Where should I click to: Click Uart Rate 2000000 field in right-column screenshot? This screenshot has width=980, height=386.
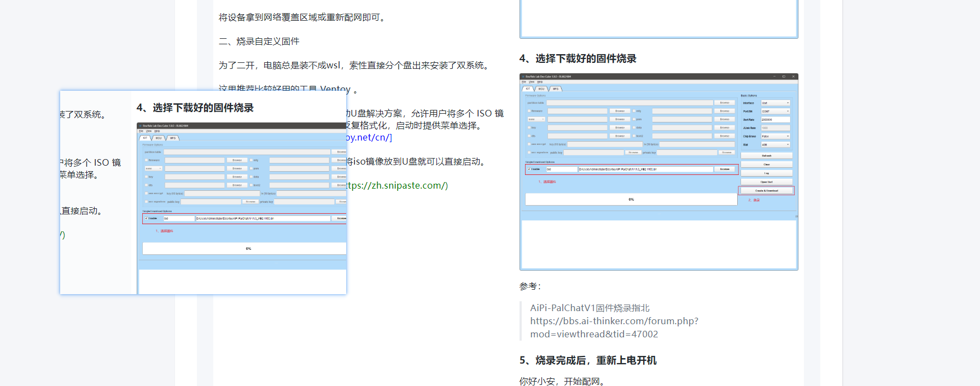[x=775, y=120]
